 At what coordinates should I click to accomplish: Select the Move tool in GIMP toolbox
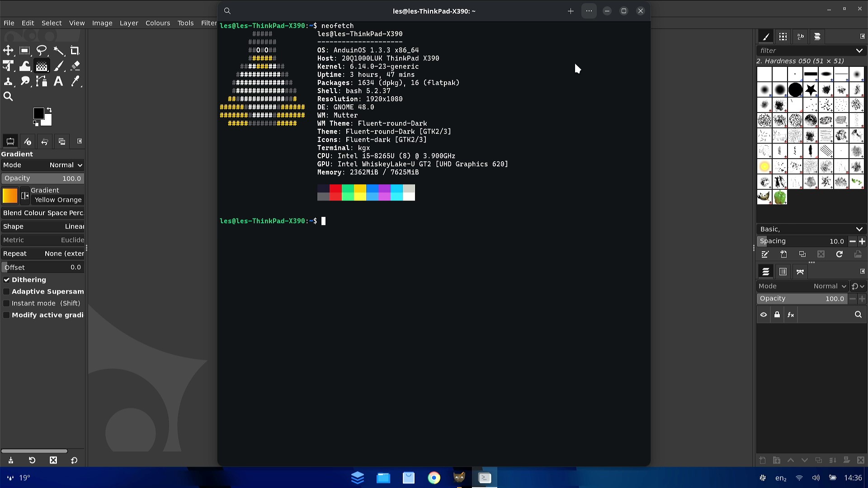coord(8,51)
